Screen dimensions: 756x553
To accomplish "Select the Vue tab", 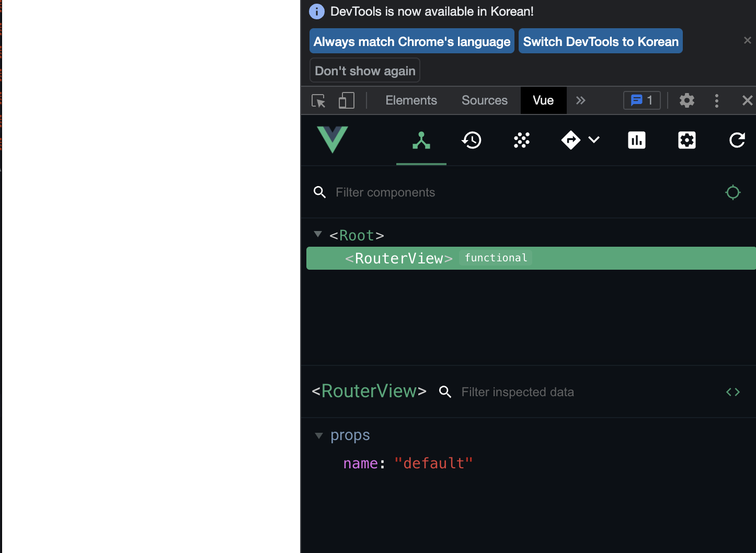I will 543,100.
